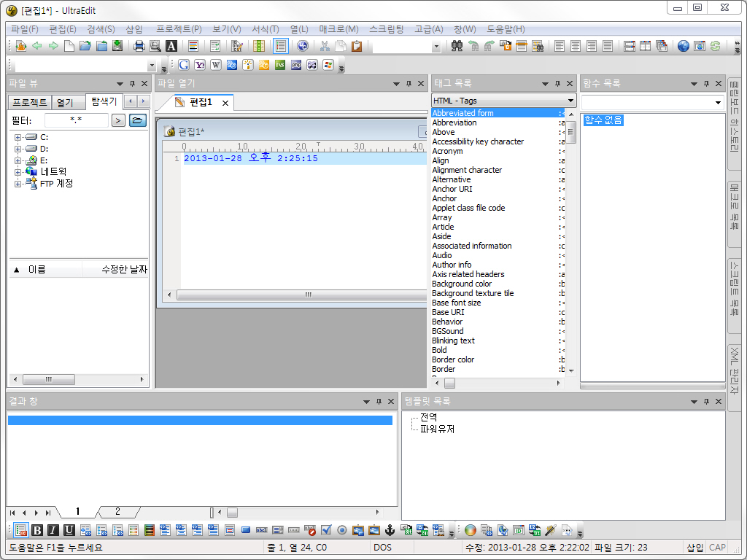This screenshot has width=747, height=560.
Task: Apply HTML Bold with B icon
Action: (x=37, y=530)
